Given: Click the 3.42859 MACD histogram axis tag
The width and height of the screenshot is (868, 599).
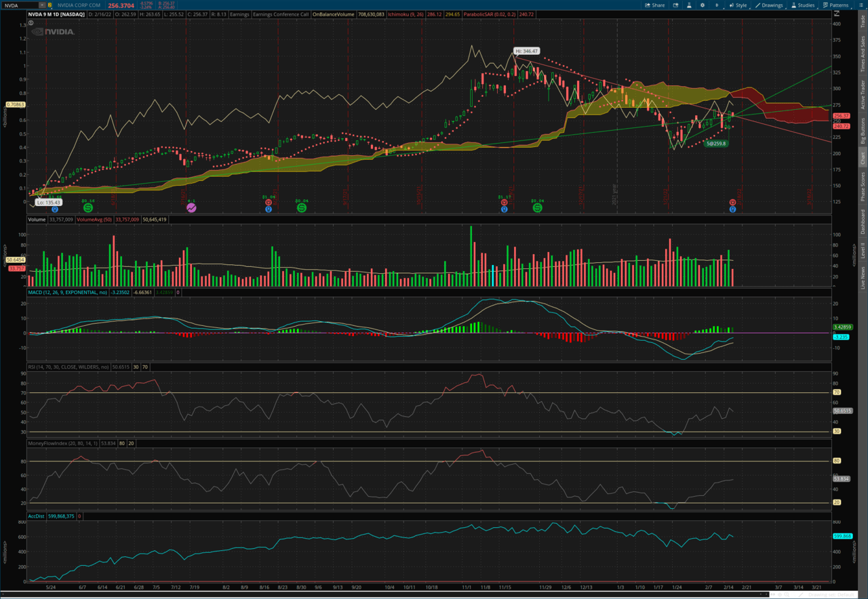Looking at the screenshot, I should 842,327.
